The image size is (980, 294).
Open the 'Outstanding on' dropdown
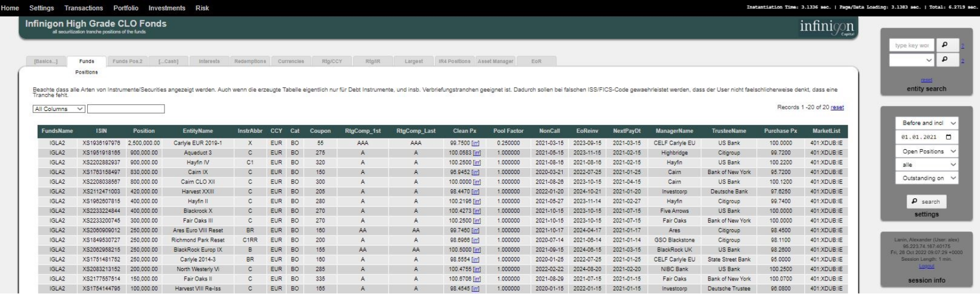click(926, 178)
